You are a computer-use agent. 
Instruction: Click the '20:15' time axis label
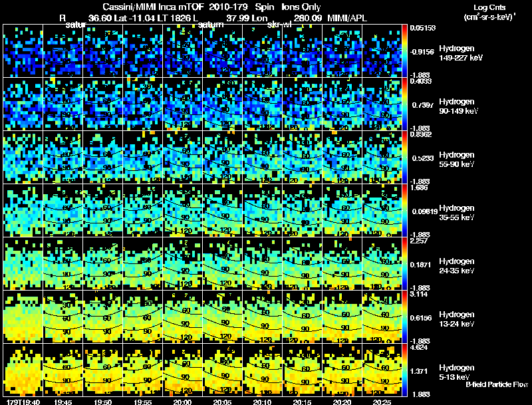pos(302,402)
